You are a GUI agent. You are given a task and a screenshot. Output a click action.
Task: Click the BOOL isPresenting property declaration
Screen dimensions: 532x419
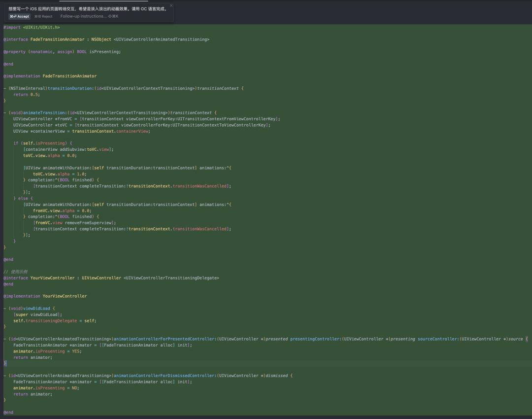[x=99, y=52]
